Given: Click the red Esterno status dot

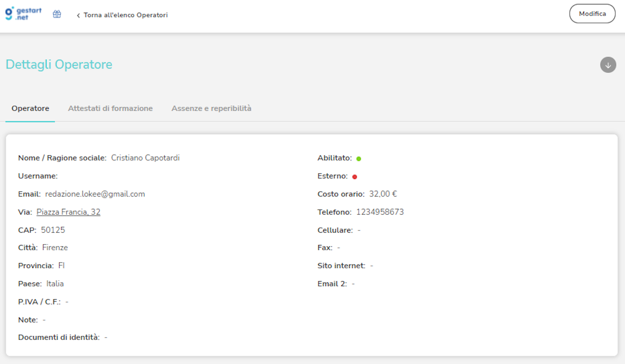Looking at the screenshot, I should (355, 177).
